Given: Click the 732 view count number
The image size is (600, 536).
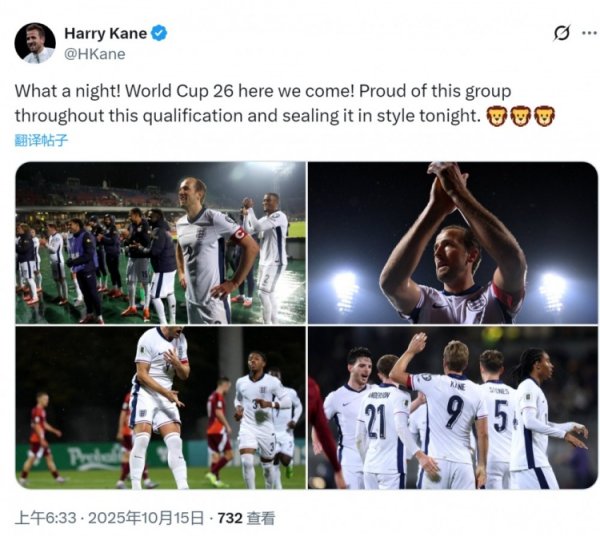Looking at the screenshot, I should (x=231, y=517).
